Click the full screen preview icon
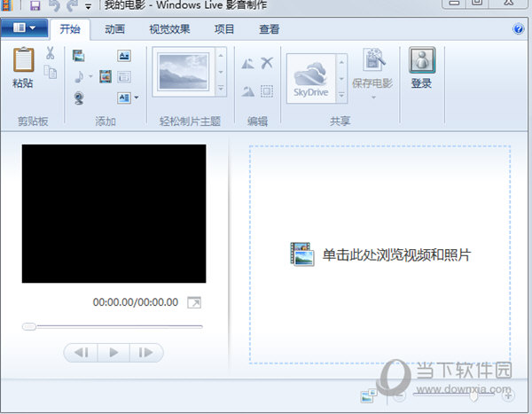 194,302
